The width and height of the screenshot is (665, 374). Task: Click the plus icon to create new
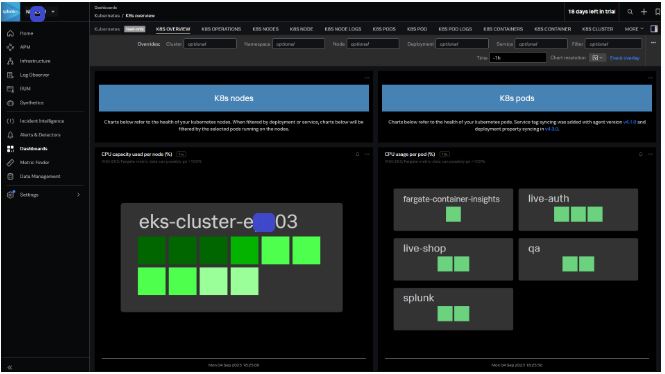pyautogui.click(x=644, y=12)
